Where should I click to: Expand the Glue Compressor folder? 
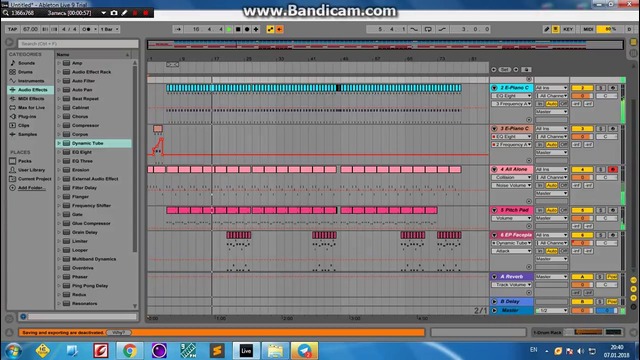(x=59, y=224)
